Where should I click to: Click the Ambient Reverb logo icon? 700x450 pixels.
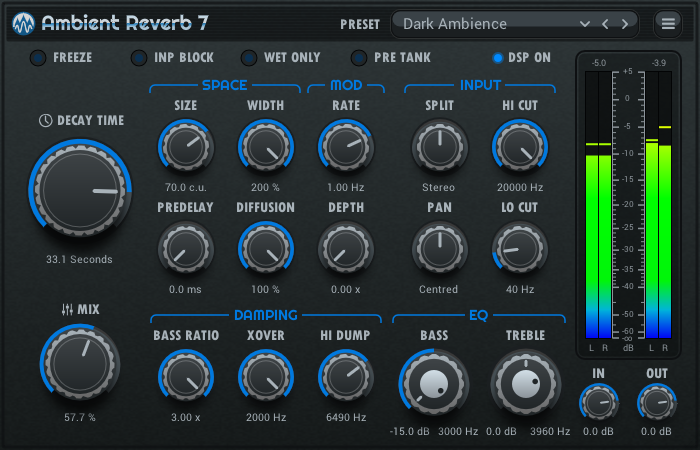coord(24,24)
